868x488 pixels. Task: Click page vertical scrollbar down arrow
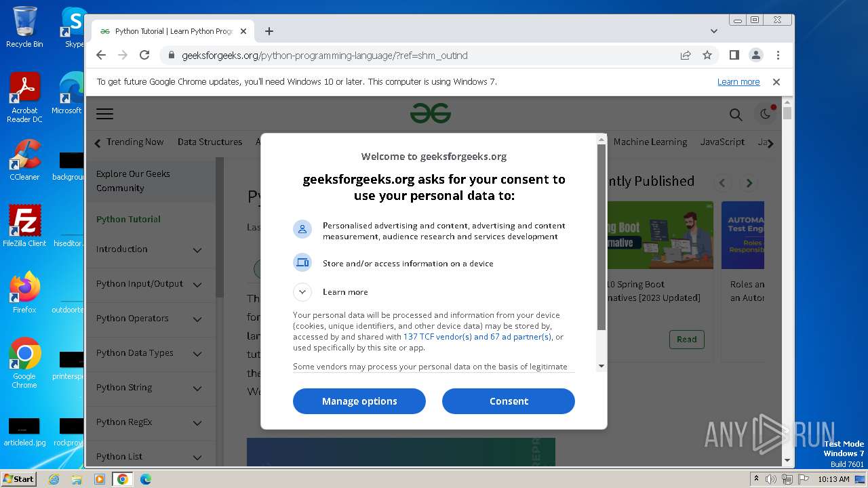click(787, 460)
